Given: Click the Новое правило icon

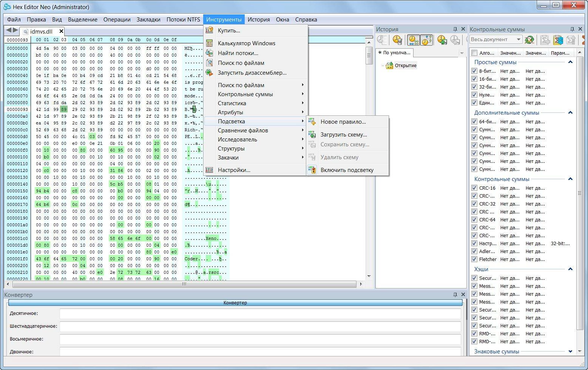Looking at the screenshot, I should click(x=312, y=121).
